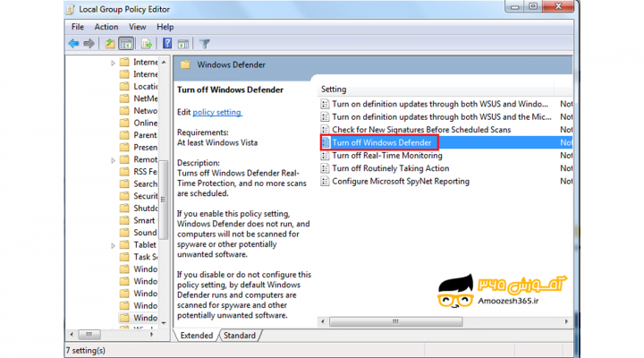Viewport: 644px width, 358px height.
Task: Select Turn off Windows Defender setting
Action: tap(382, 142)
